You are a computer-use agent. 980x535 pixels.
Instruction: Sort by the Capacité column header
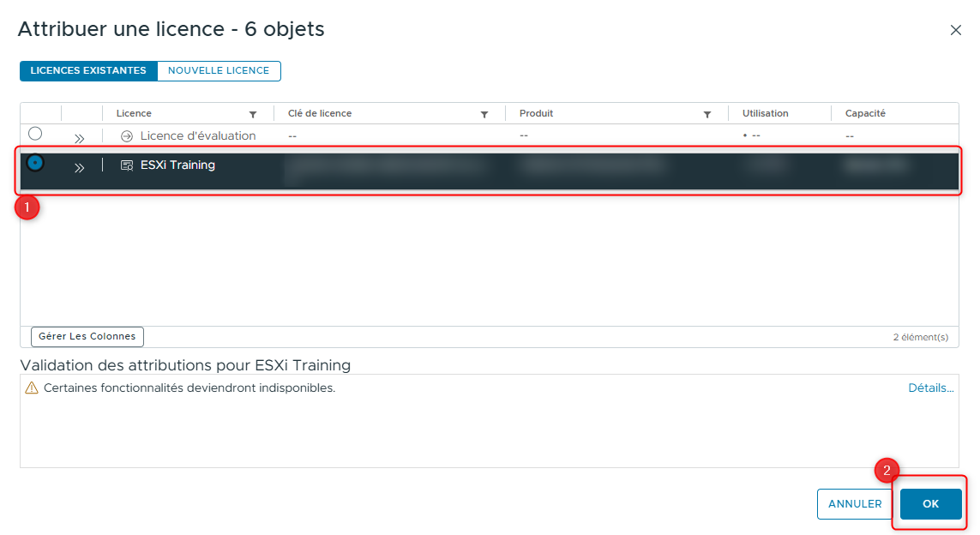[x=865, y=114]
